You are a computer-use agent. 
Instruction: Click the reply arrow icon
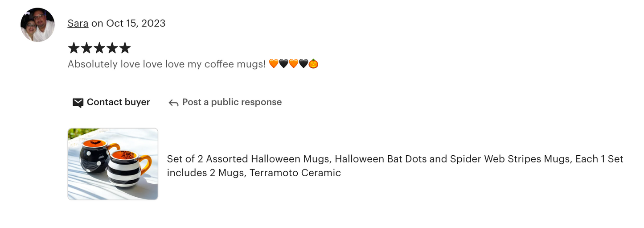pyautogui.click(x=173, y=103)
